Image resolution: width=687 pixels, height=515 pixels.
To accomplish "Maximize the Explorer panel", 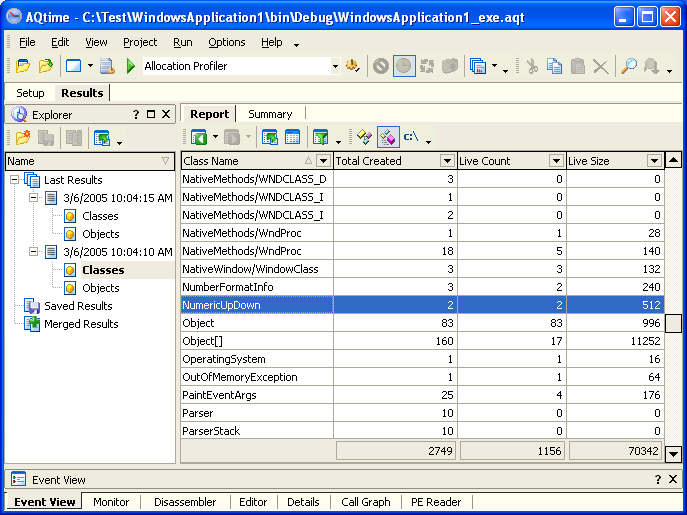I will tap(151, 114).
